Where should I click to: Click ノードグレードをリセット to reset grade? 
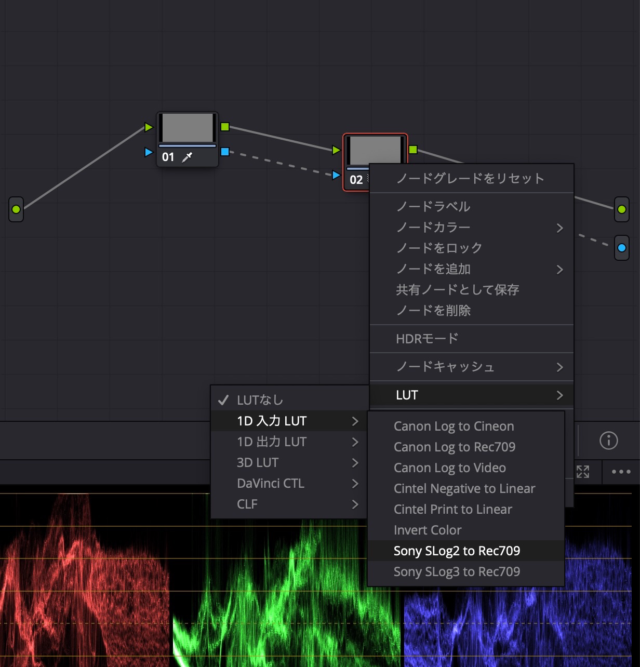[x=470, y=179]
